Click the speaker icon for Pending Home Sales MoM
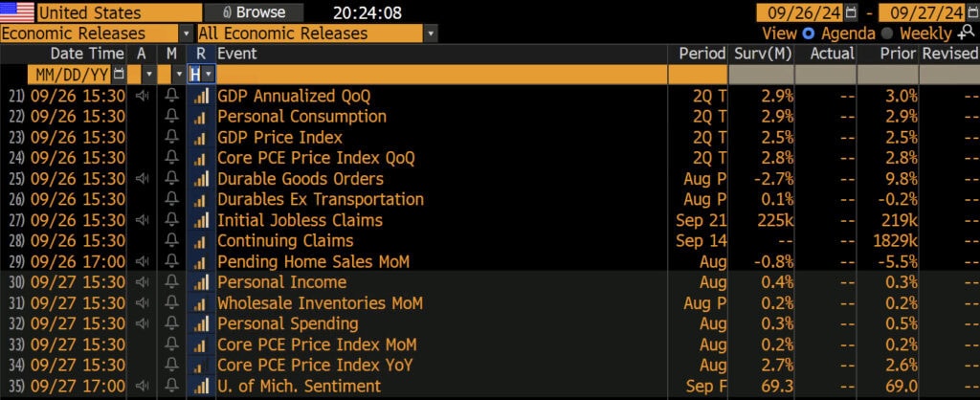The image size is (980, 400). coord(142,261)
